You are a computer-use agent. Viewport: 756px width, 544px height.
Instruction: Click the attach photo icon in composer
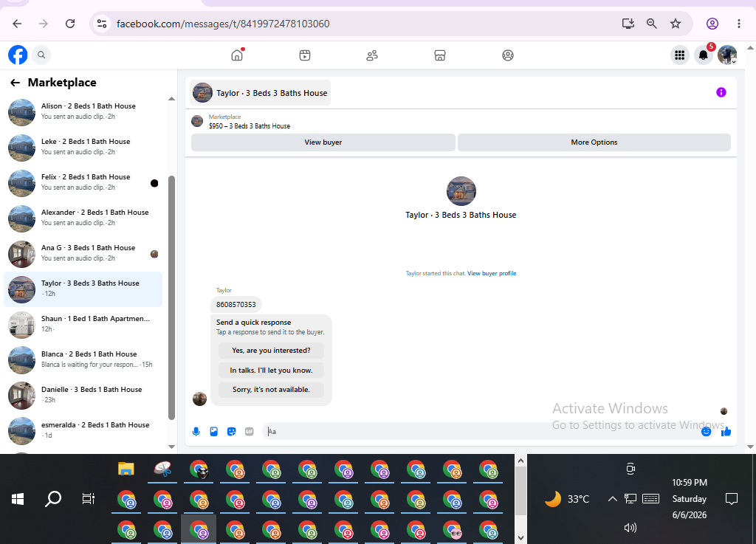point(214,432)
